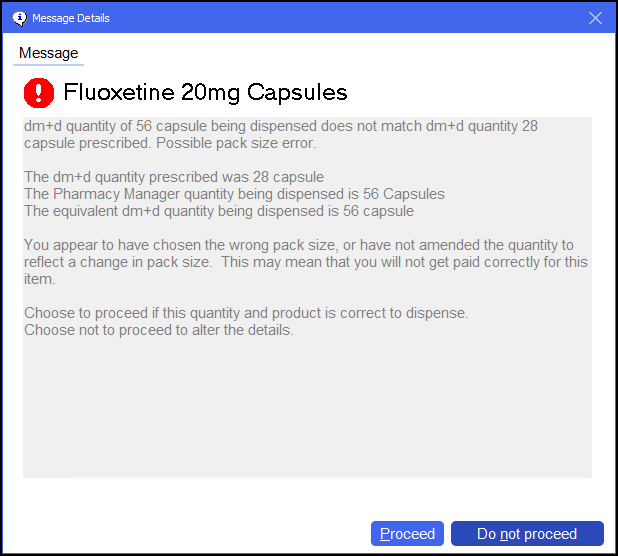Viewport: 618px width, 556px height.
Task: Click the text about not getting paid correctly
Action: pos(400,263)
